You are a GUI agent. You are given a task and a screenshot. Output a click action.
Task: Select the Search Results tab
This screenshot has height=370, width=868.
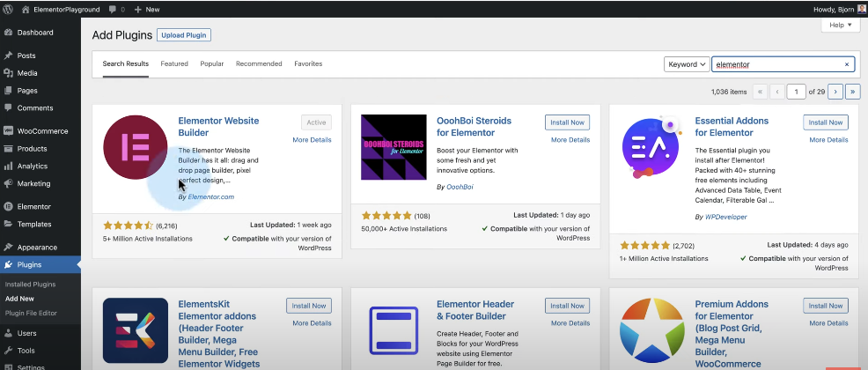coord(126,63)
